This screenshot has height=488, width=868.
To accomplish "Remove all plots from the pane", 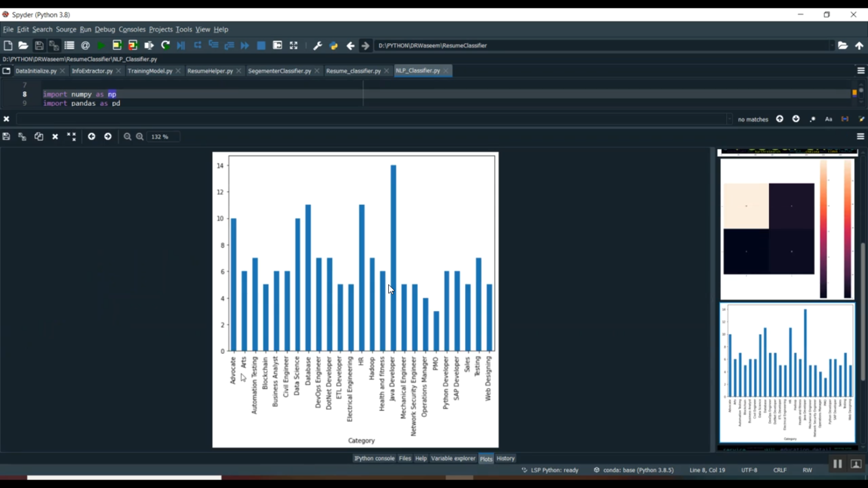I will (x=71, y=136).
